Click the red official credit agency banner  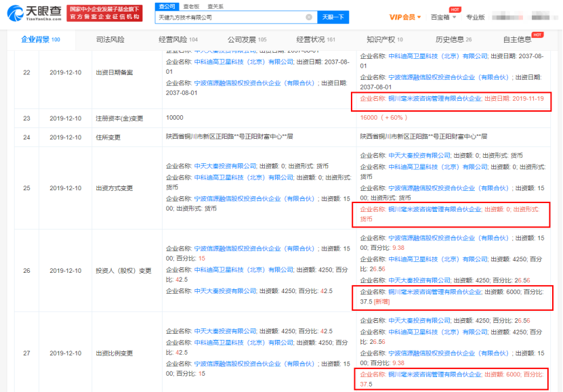[104, 14]
